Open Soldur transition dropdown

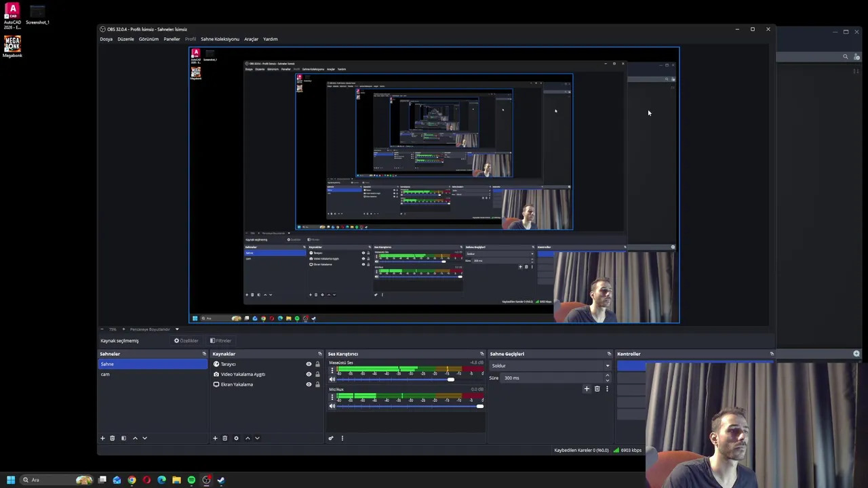549,366
